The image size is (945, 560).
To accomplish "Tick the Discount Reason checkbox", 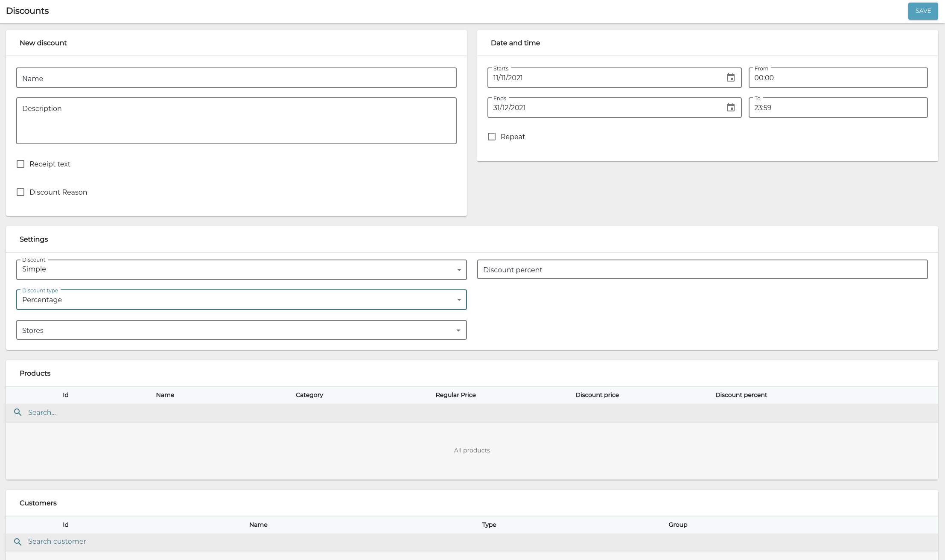I will click(20, 192).
